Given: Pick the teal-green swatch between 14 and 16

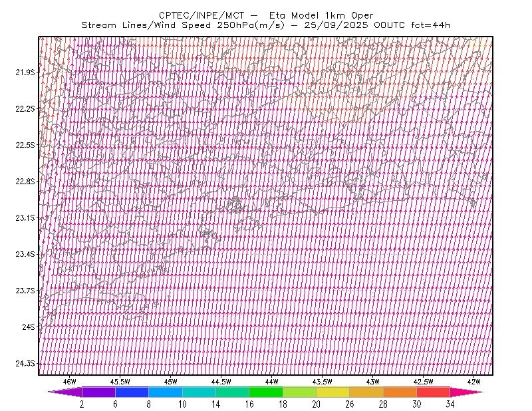Looking at the screenshot, I should 232,392.
